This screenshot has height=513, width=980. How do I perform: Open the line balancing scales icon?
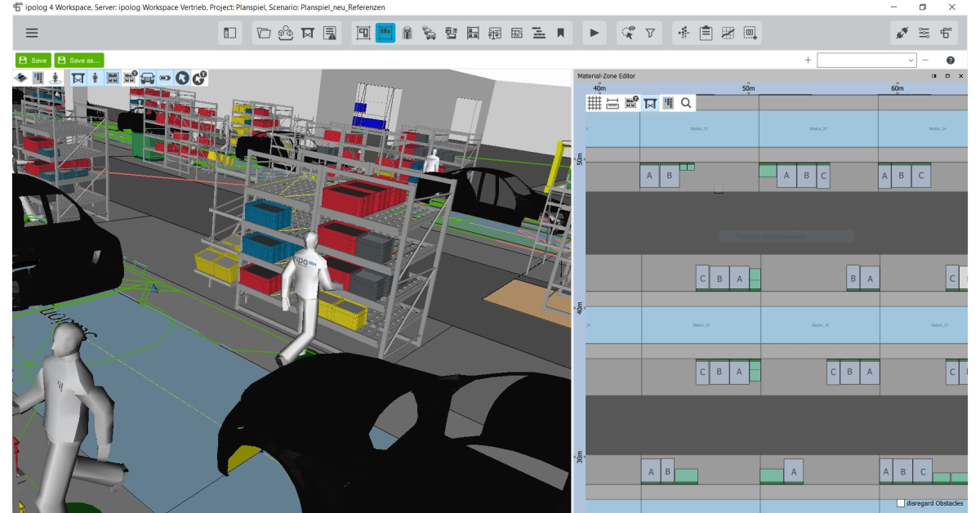click(x=495, y=33)
